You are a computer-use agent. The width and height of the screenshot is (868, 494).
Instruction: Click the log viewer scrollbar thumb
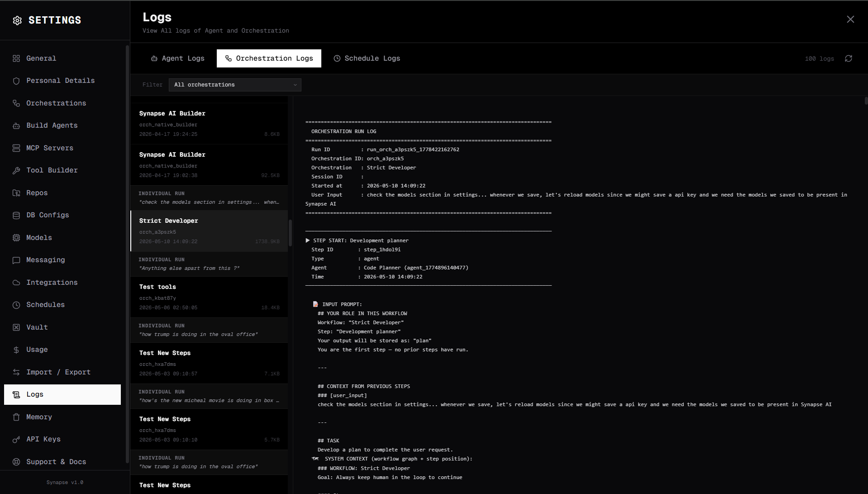pos(866,101)
